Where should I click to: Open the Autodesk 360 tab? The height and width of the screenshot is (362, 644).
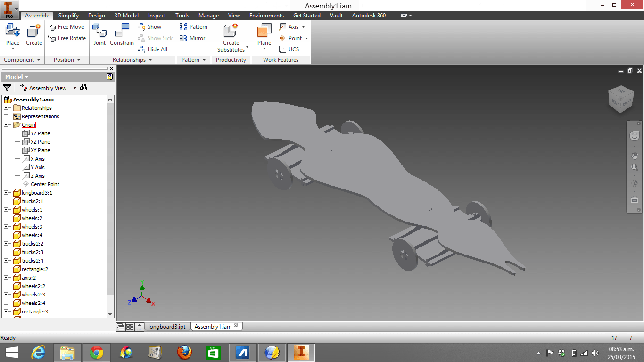(x=369, y=16)
